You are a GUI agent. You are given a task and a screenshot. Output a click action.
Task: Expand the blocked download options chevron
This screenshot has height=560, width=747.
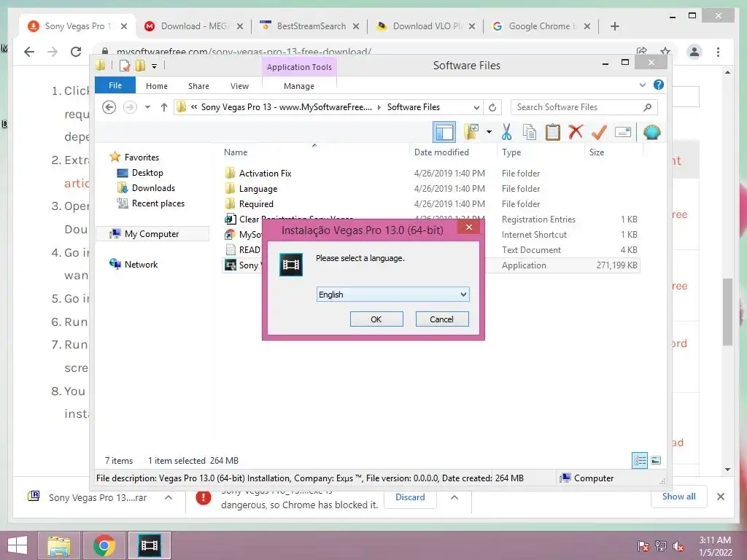coord(454,497)
